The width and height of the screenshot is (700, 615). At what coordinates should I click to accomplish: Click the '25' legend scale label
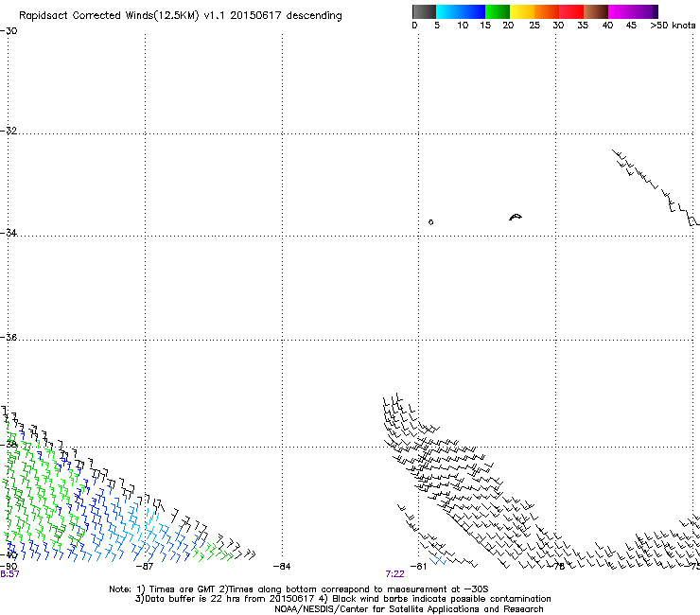534,26
